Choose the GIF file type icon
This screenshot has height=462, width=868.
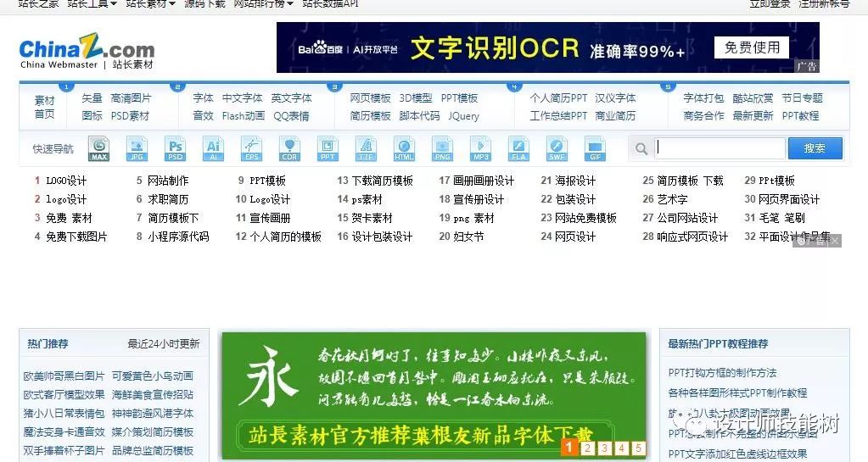coord(595,148)
